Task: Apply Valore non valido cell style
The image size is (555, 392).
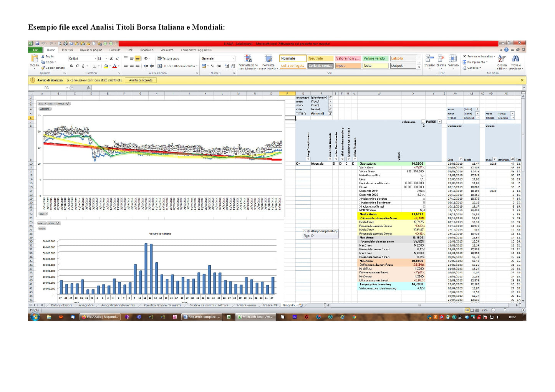Action: [348, 58]
